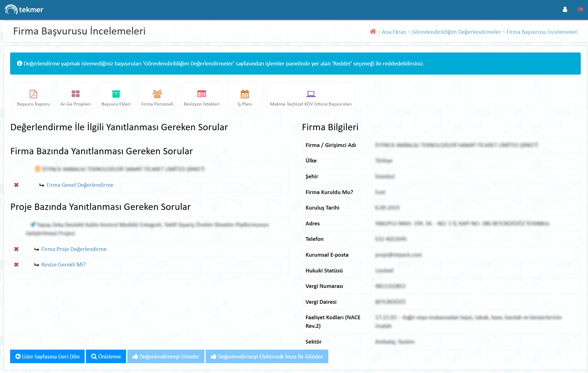Click the Firma / Girişimci Adı label
This screenshot has height=373, width=588.
(x=331, y=145)
